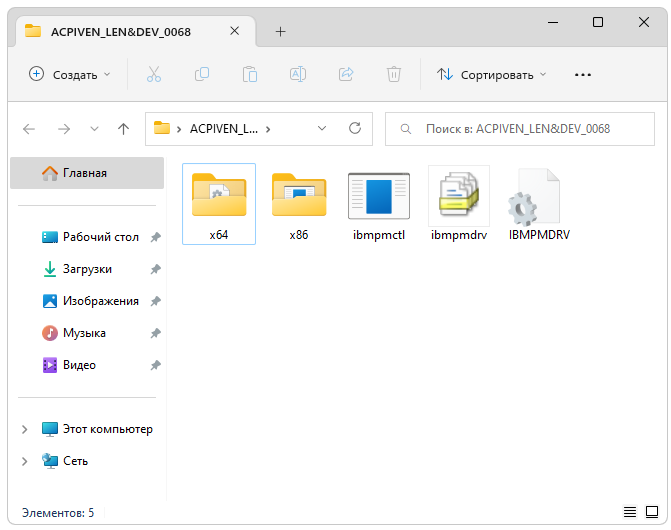Add a new tab with plus
Image resolution: width=671 pixels, height=530 pixels.
(280, 31)
